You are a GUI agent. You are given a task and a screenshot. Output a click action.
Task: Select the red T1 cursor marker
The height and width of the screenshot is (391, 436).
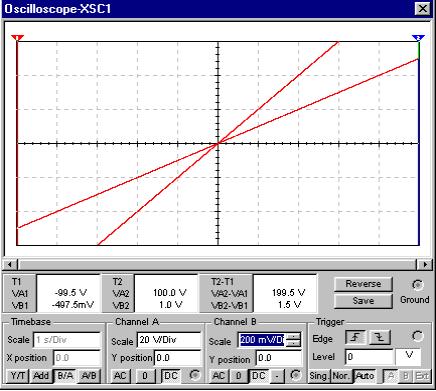tap(17, 38)
